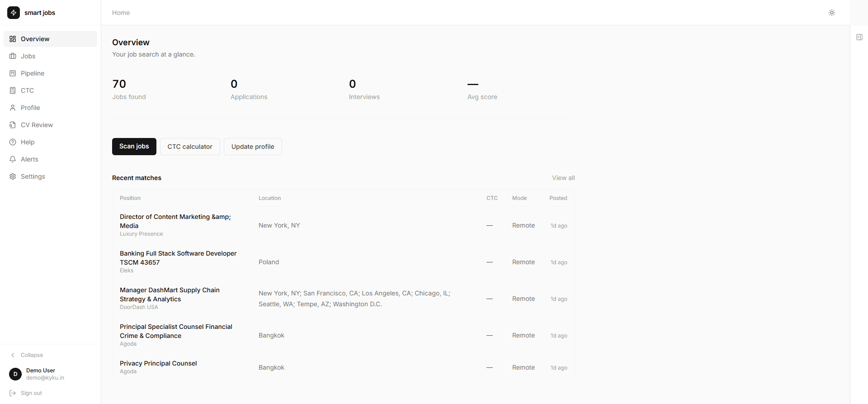
Task: Follow the View all link
Action: tap(563, 178)
